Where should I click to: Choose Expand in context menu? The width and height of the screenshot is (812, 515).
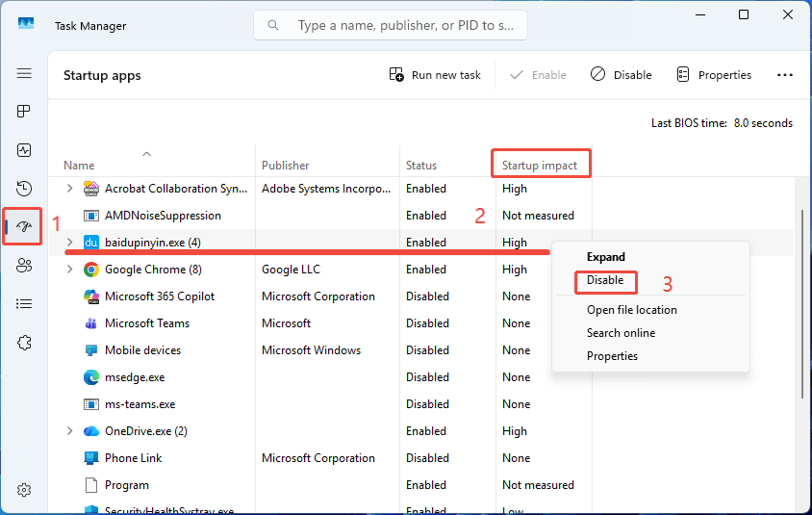605,257
